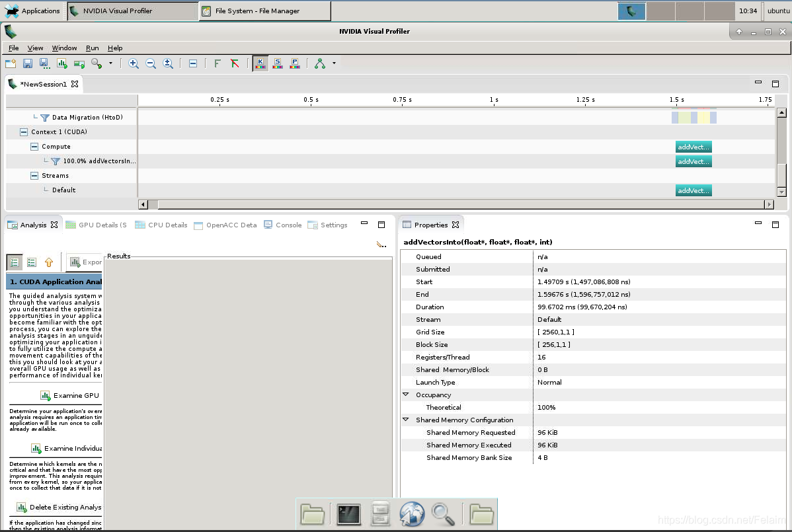Click the filter icon beside 100.0% addVectorsIn
This screenshot has height=532, width=792.
(x=56, y=161)
